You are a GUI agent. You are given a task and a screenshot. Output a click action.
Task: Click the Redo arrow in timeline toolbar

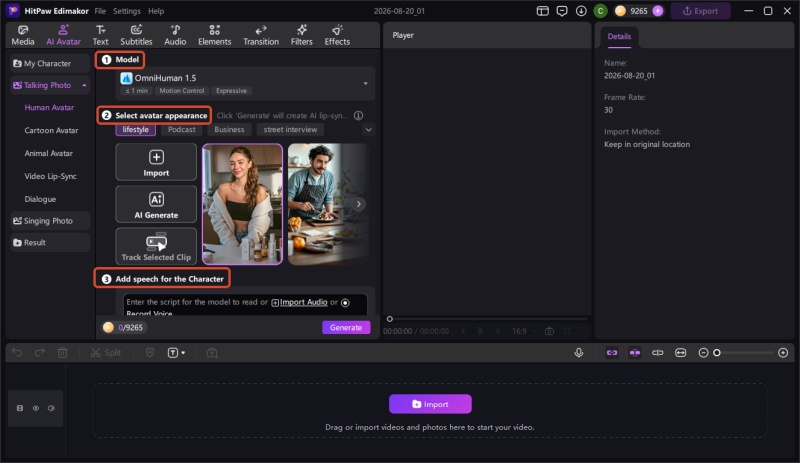[x=40, y=353]
